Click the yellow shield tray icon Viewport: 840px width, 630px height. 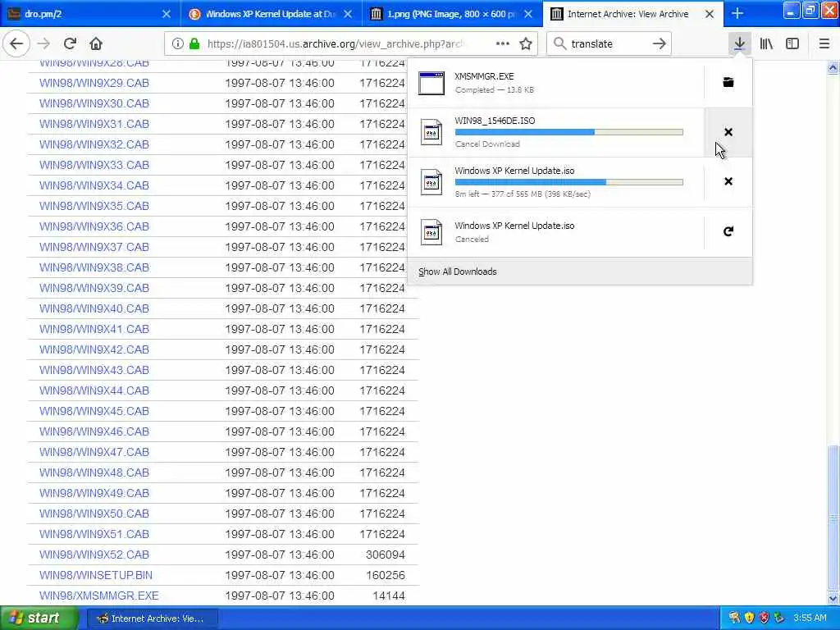point(749,619)
